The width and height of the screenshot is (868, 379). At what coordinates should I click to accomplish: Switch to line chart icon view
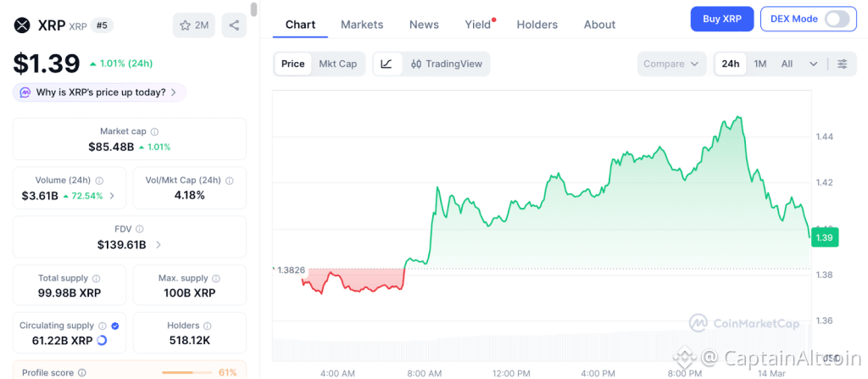click(x=387, y=64)
